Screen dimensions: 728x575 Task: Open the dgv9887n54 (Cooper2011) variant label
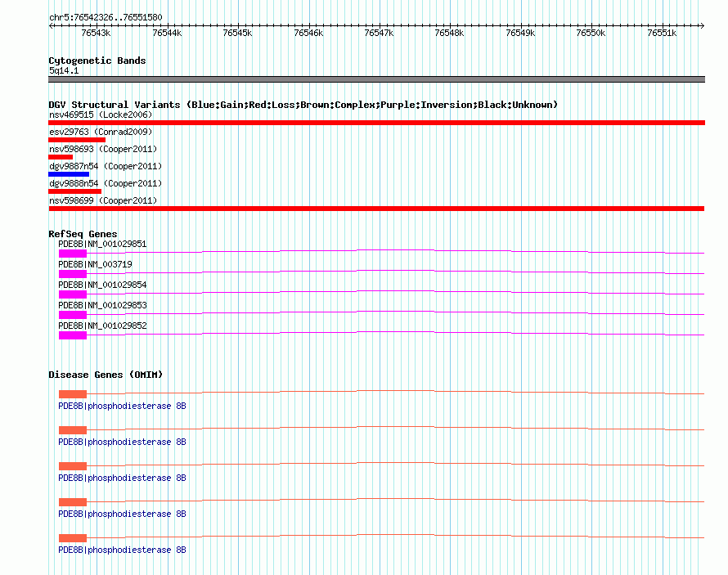(106, 166)
